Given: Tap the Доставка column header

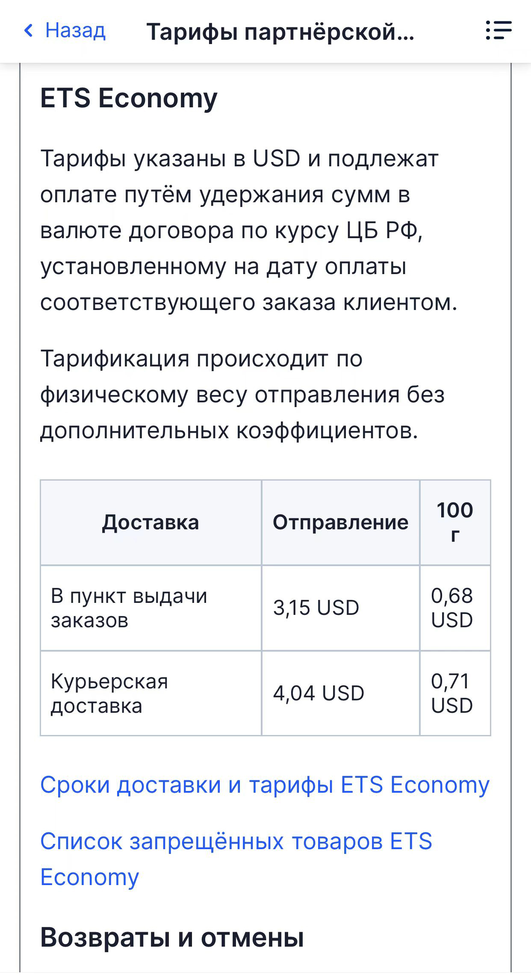Looking at the screenshot, I should pos(150,522).
